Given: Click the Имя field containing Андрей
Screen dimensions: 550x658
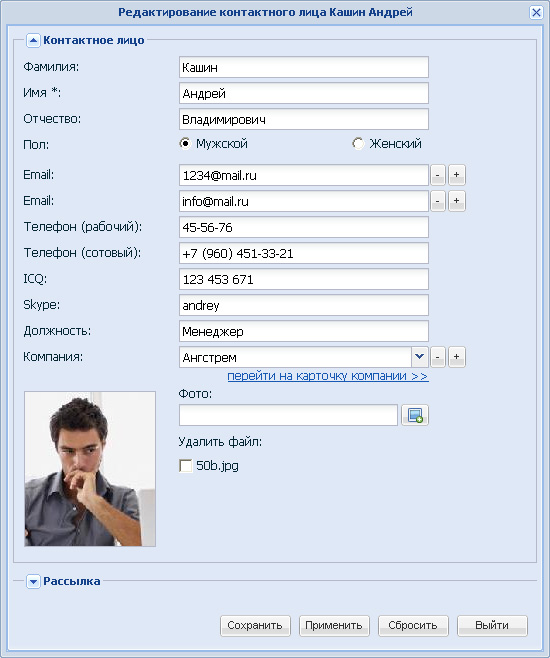Looking at the screenshot, I should [304, 93].
